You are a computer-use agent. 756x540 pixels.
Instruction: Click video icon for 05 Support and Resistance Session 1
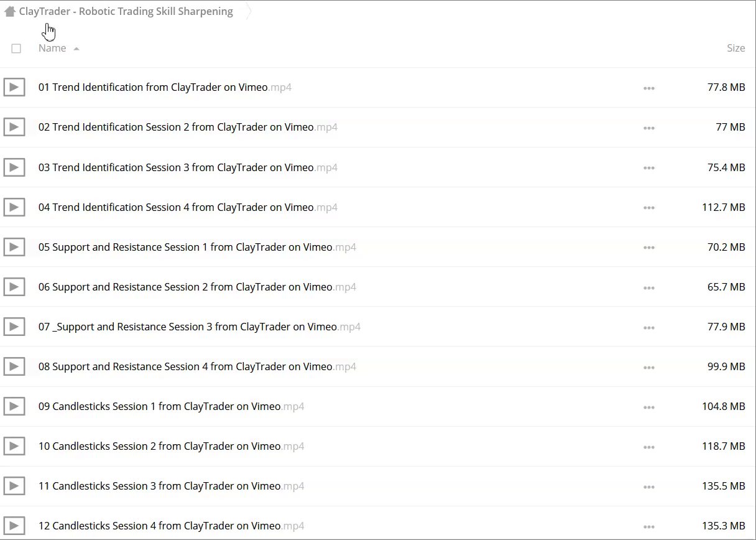(x=14, y=247)
